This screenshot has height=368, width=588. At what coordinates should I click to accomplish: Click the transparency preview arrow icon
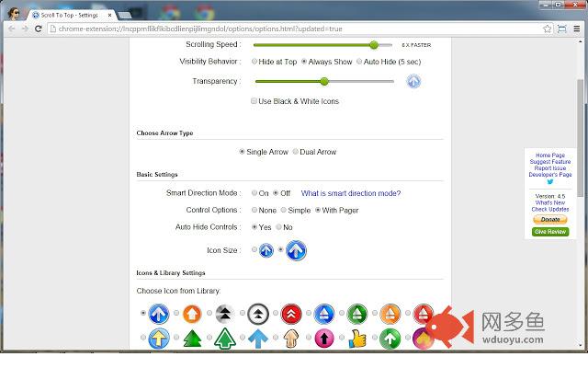[x=413, y=81]
